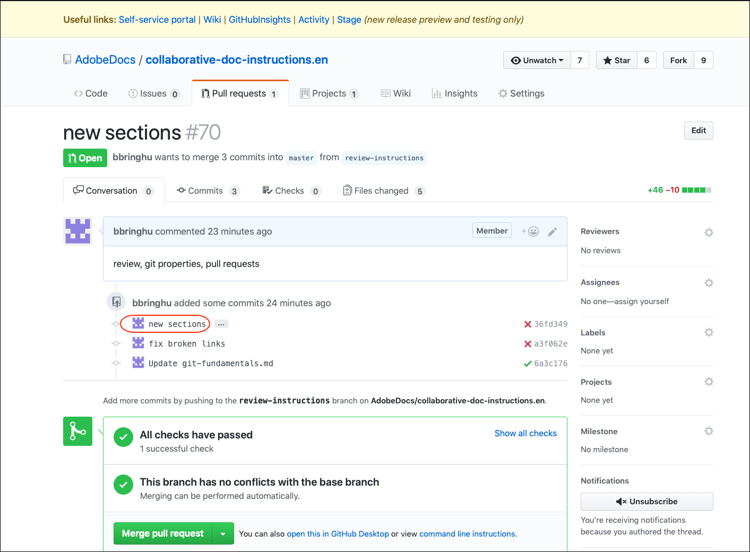The image size is (750, 552).
Task: Edit the pull request title
Action: point(698,130)
